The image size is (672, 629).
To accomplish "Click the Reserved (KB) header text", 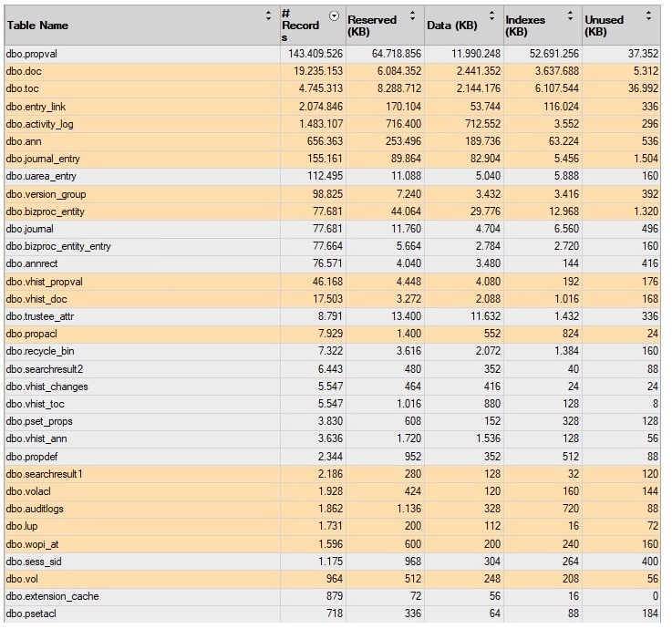I will coord(372,25).
